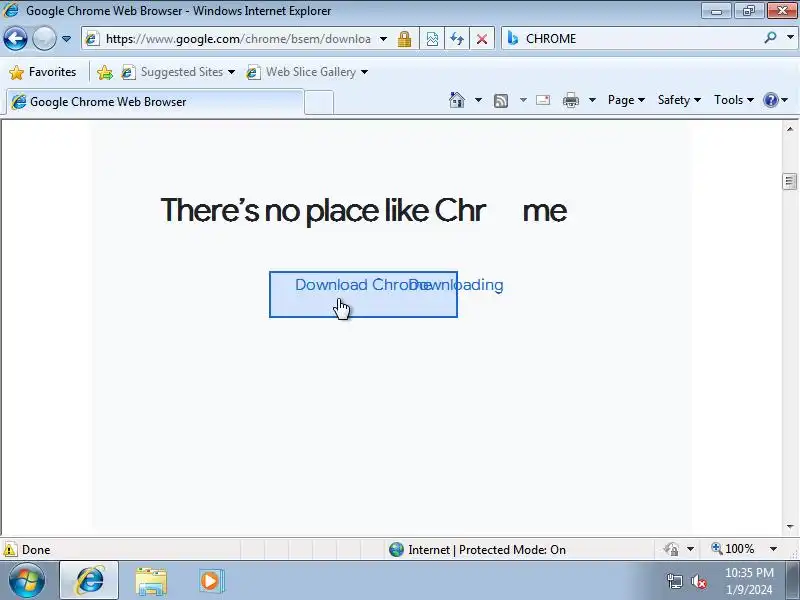Image resolution: width=800 pixels, height=600 pixels.
Task: Expand the feeds dropdown arrow
Action: [x=523, y=100]
